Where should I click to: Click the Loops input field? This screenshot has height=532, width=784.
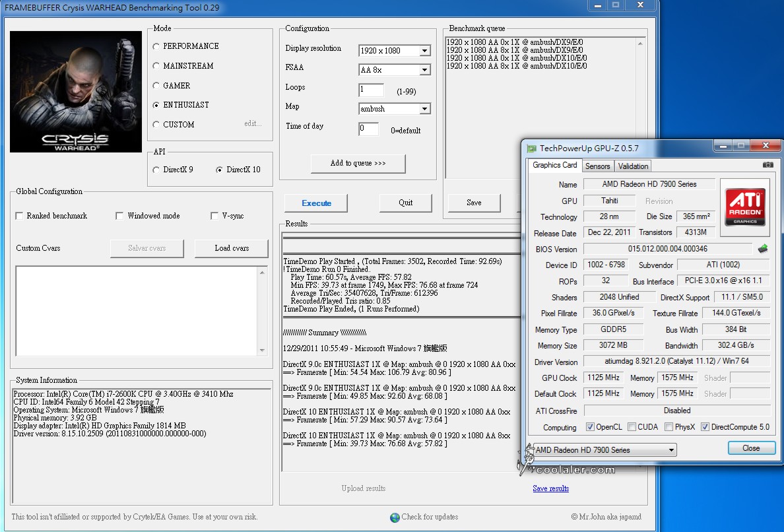pyautogui.click(x=371, y=90)
